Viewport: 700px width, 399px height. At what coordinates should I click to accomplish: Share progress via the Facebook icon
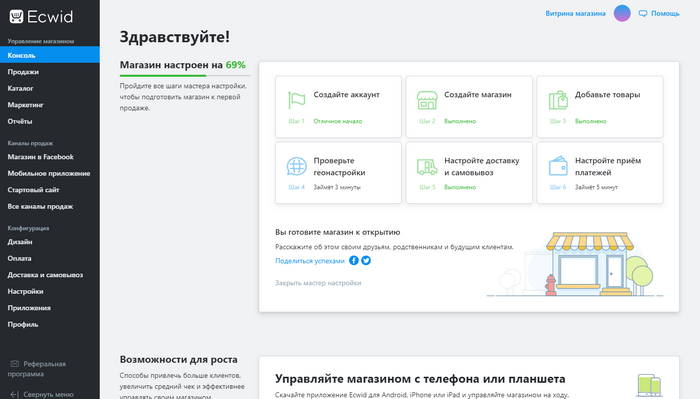(x=354, y=260)
